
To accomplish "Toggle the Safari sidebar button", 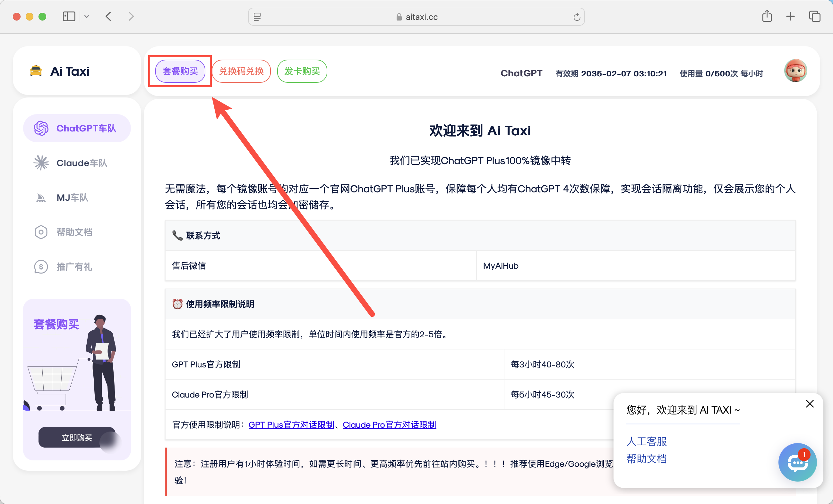I will [69, 16].
